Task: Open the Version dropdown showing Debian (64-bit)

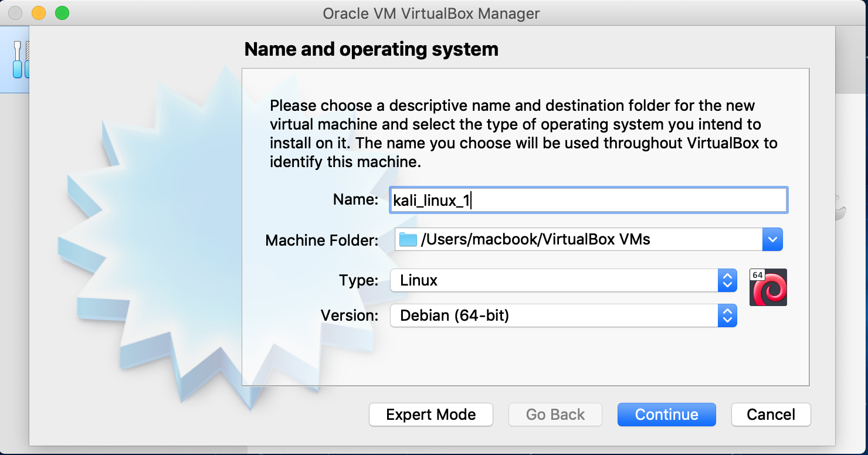Action: coord(563,315)
